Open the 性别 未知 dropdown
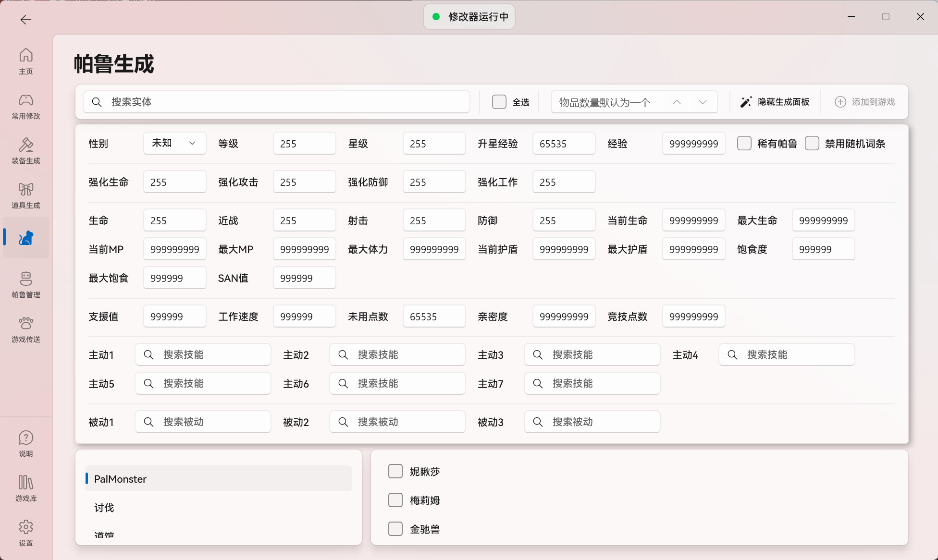Image resolution: width=938 pixels, height=560 pixels. pos(175,143)
